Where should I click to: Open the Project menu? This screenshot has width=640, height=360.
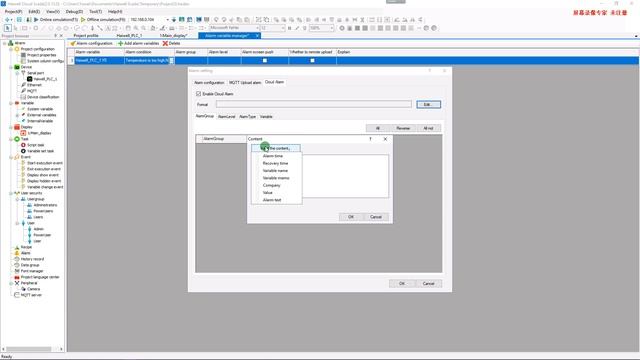click(13, 11)
